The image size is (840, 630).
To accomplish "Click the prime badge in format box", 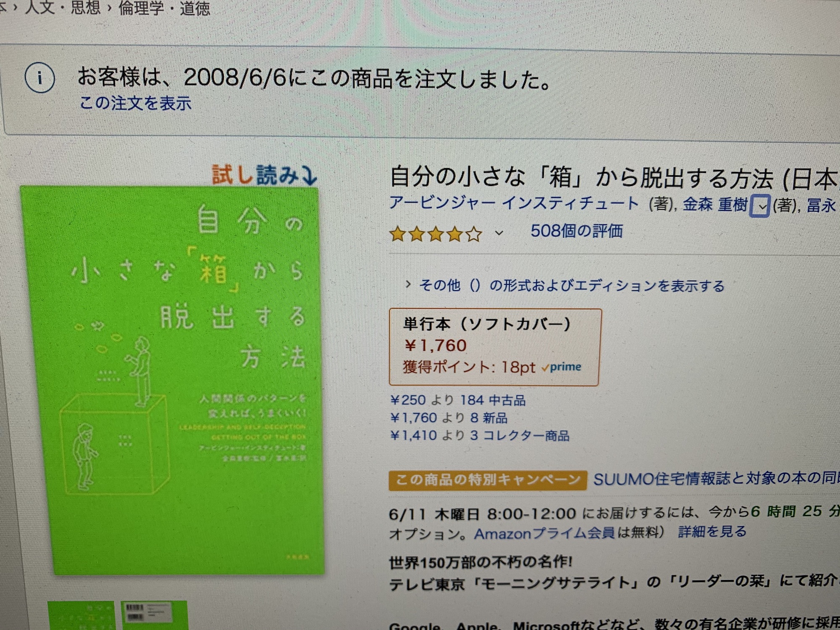I will (562, 367).
